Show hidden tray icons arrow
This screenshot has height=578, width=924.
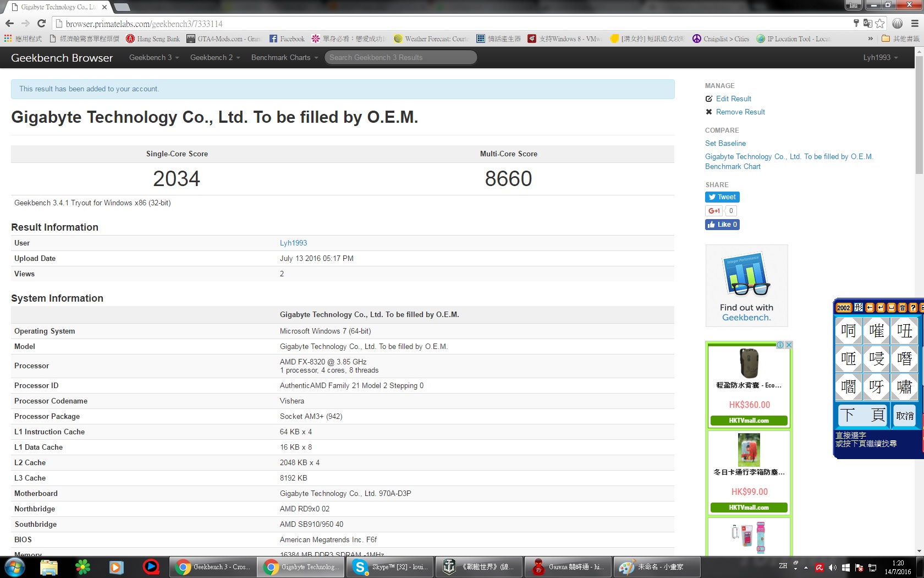(x=806, y=568)
